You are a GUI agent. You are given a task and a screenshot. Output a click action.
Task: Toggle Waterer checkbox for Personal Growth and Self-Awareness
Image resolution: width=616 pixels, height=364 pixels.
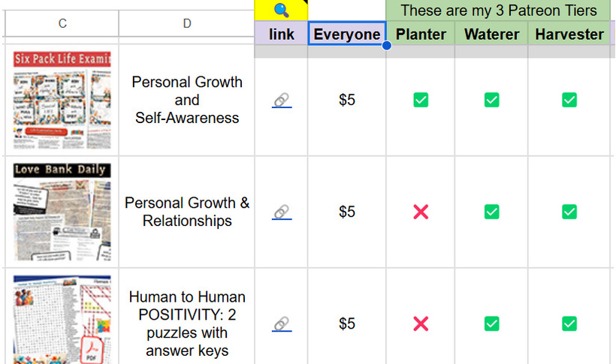[492, 100]
